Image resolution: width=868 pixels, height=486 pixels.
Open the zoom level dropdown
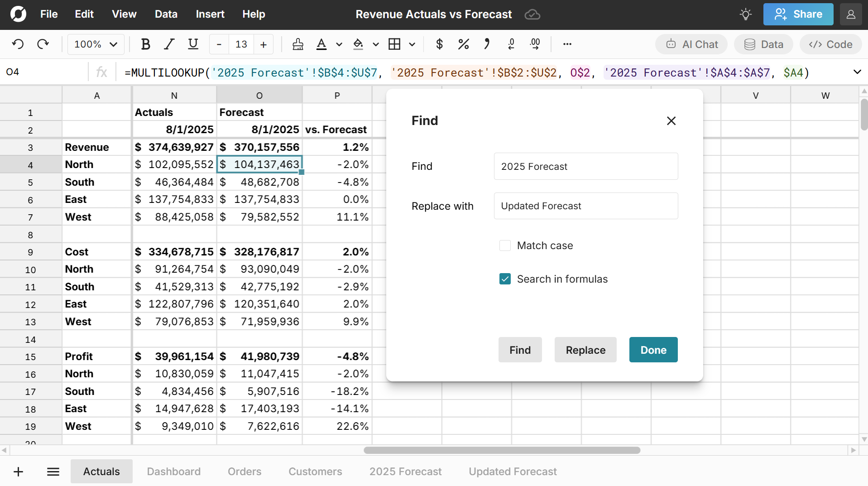(x=96, y=44)
